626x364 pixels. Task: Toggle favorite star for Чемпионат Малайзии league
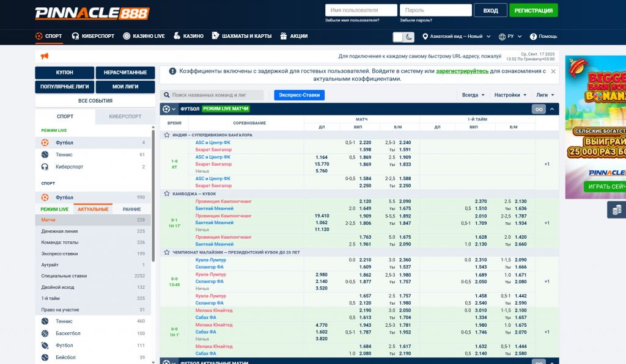[167, 252]
